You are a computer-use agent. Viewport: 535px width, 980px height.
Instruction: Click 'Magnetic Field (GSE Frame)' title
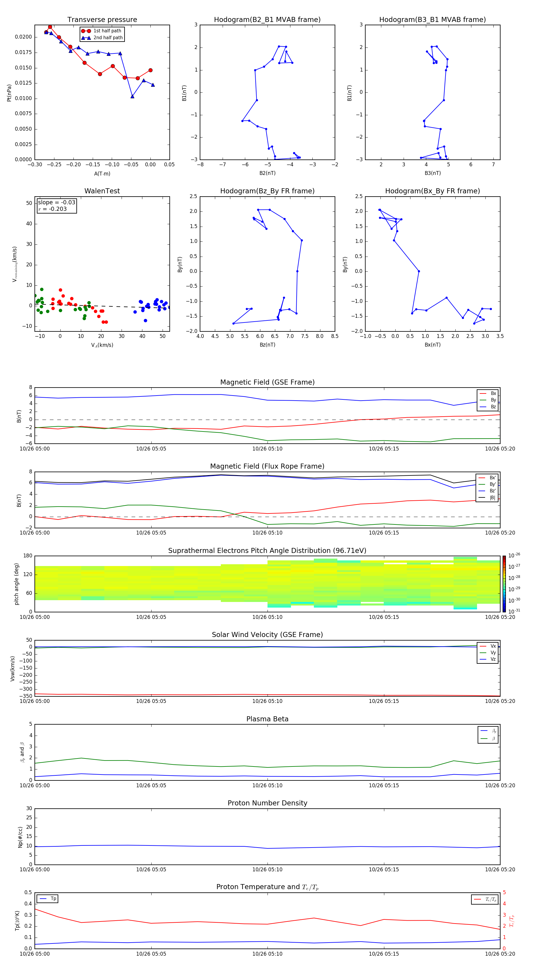[267, 382]
